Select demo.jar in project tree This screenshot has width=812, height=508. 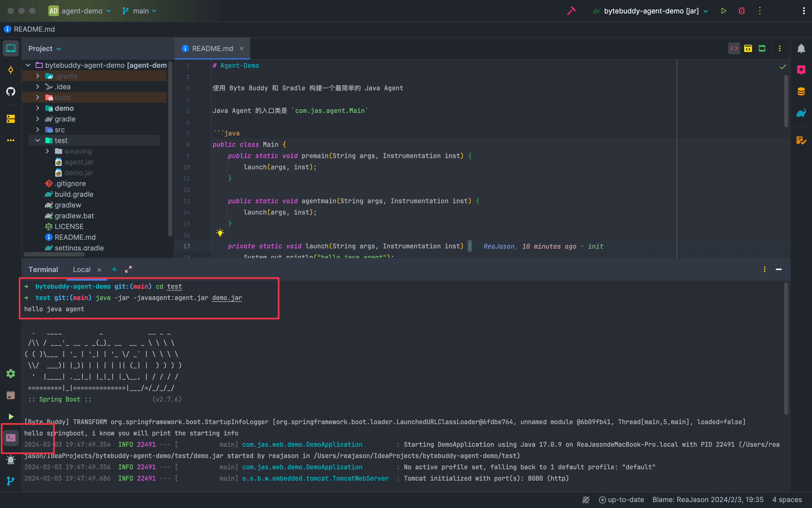pyautogui.click(x=74, y=173)
